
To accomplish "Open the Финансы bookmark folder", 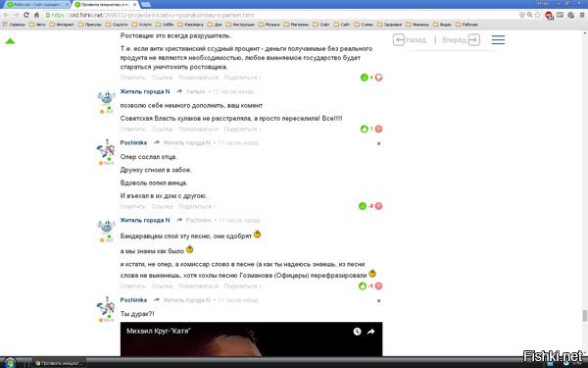I will click(x=417, y=25).
